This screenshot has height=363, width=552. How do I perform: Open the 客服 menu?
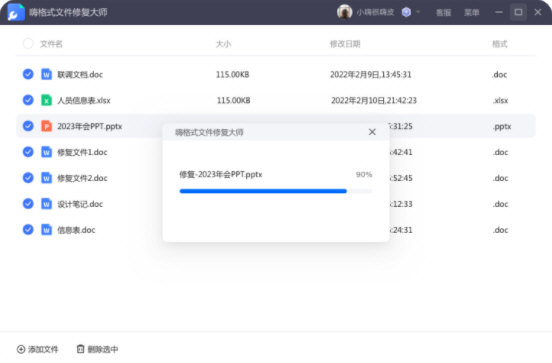(x=443, y=12)
